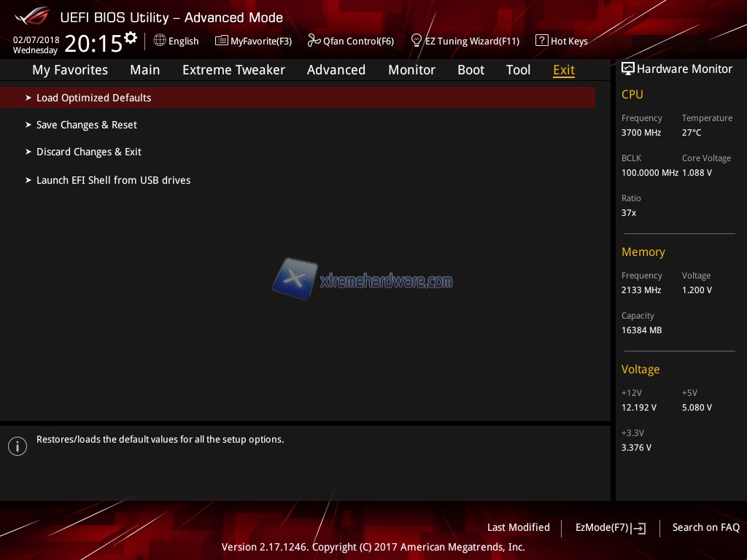Expand Discard Changes & Exit arrow
Viewport: 747px width, 560px height.
[28, 152]
